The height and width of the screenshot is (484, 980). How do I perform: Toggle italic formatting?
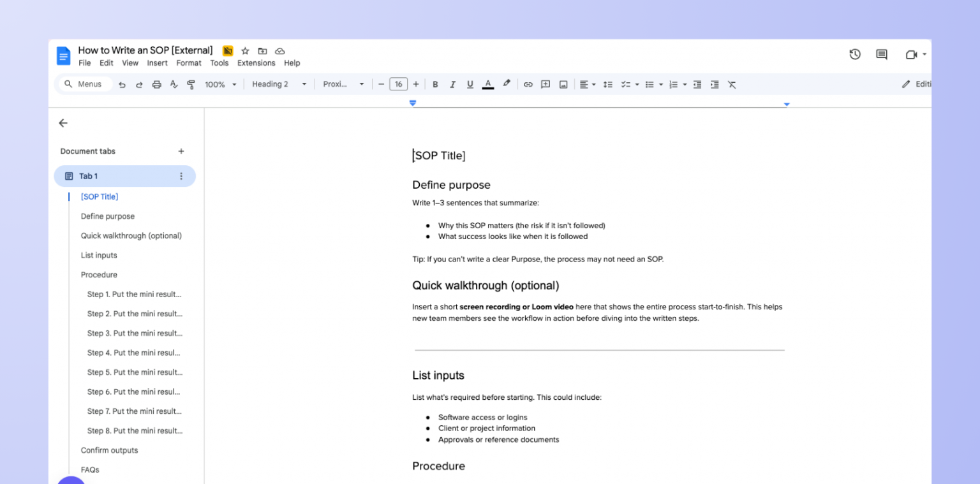tap(452, 84)
